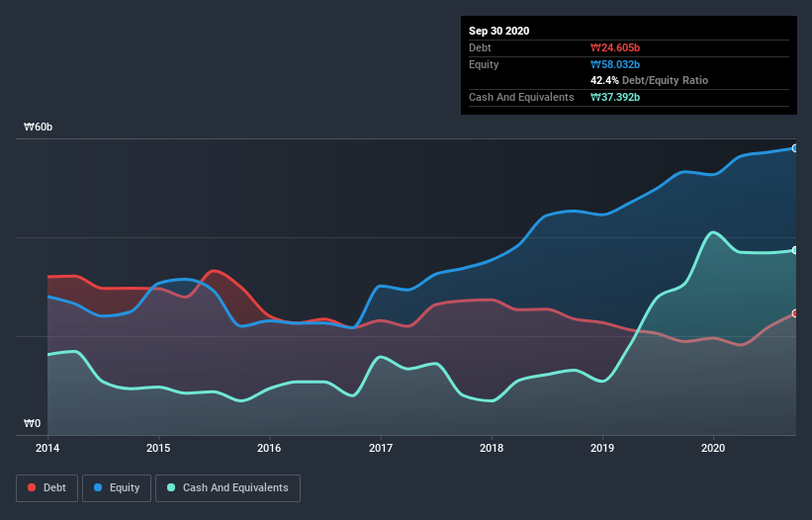Click the Sep 30 2020 tooltip date
This screenshot has width=812, height=520.
498,31
